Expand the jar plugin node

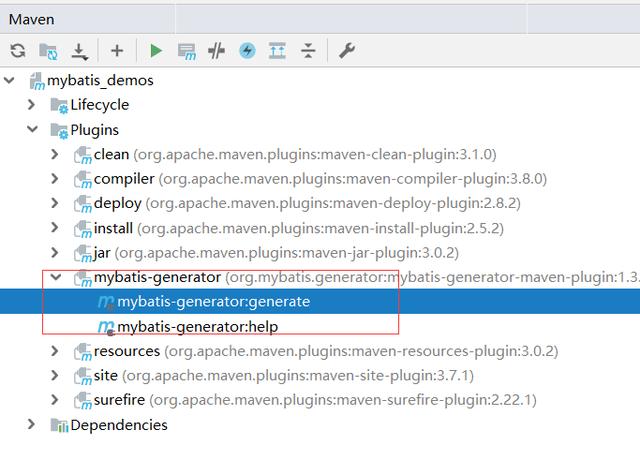pos(55,253)
